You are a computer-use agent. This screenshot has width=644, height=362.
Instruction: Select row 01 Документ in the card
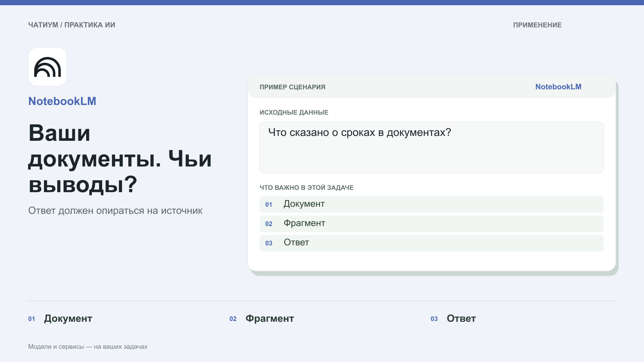(431, 204)
